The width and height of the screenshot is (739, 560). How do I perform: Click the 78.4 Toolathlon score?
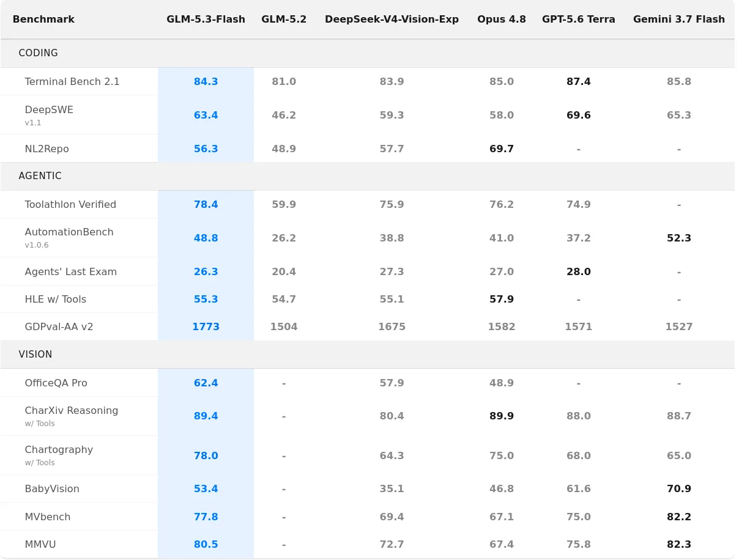point(206,205)
